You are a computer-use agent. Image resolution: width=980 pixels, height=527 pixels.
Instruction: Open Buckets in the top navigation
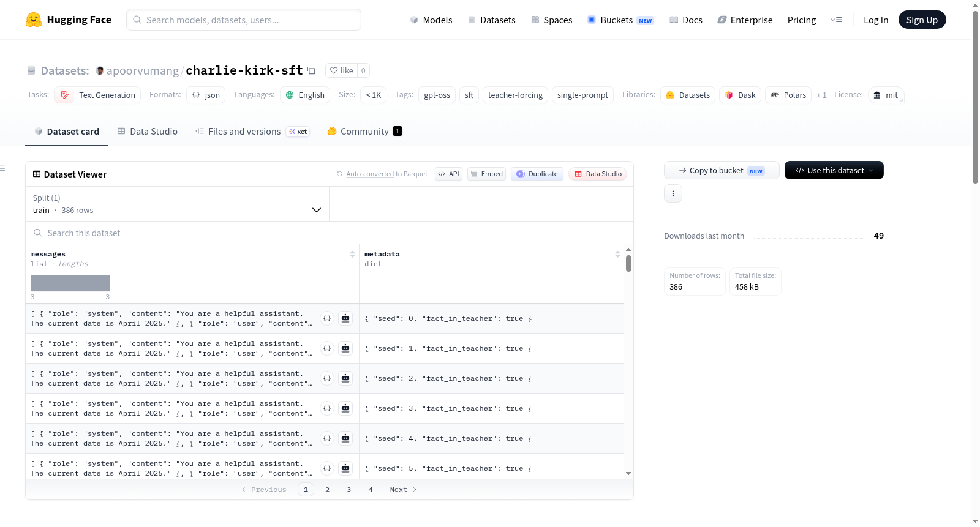point(620,20)
